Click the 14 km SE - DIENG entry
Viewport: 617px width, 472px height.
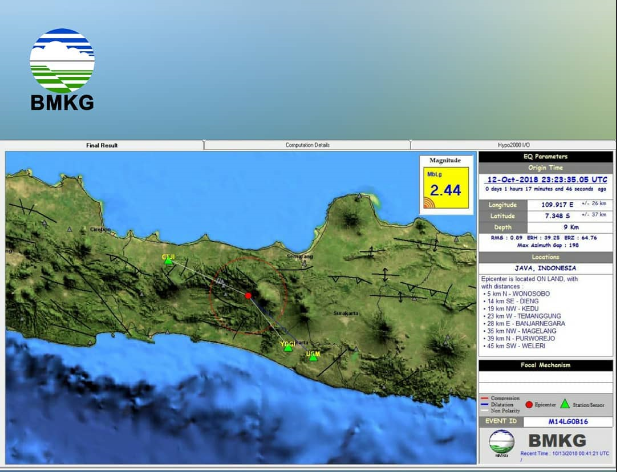click(x=511, y=301)
